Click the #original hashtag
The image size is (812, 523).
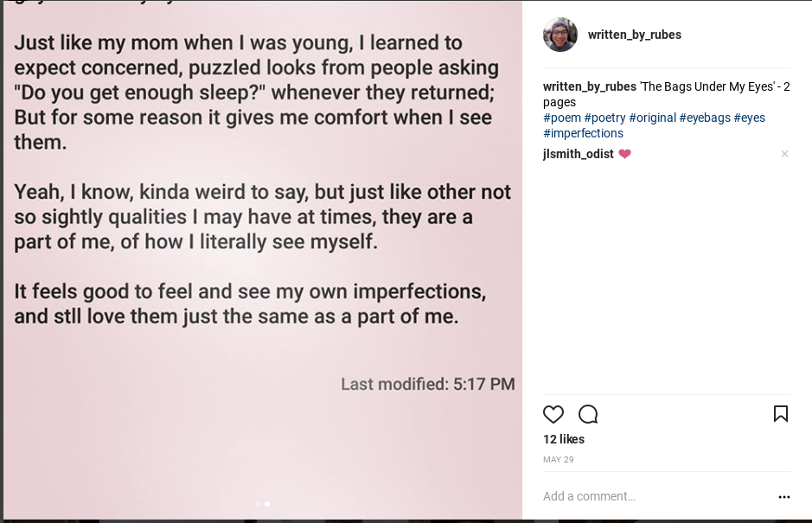point(652,118)
